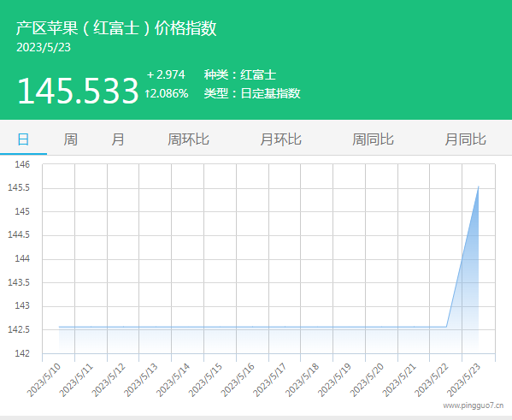The image size is (512, 420).
Task: Click the +2.974 change value
Action: (166, 75)
